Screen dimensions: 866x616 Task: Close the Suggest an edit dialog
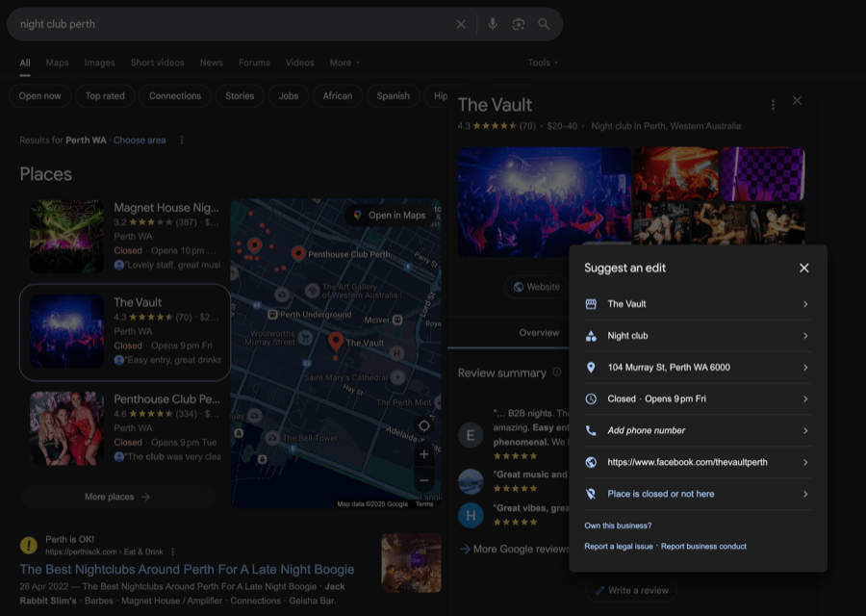(x=804, y=268)
